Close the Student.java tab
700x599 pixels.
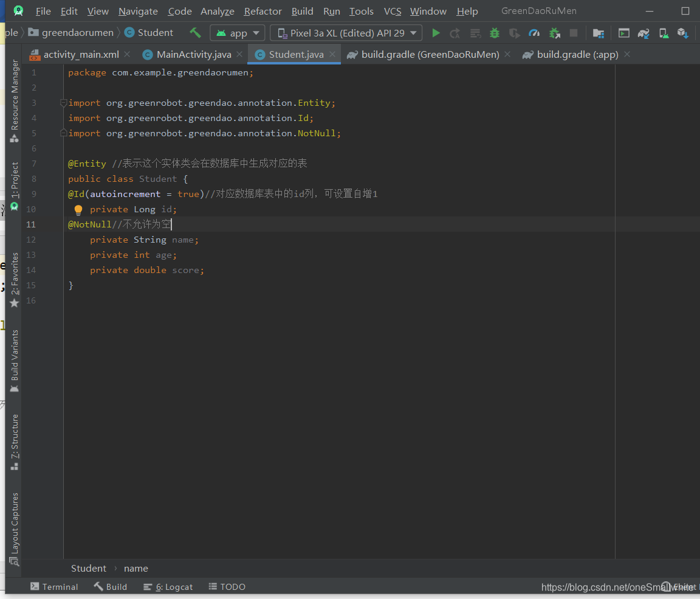coord(332,54)
